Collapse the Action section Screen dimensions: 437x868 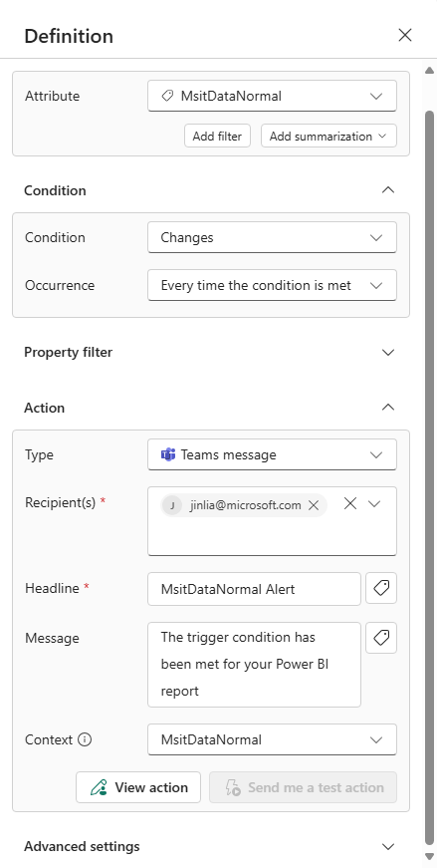(x=388, y=408)
